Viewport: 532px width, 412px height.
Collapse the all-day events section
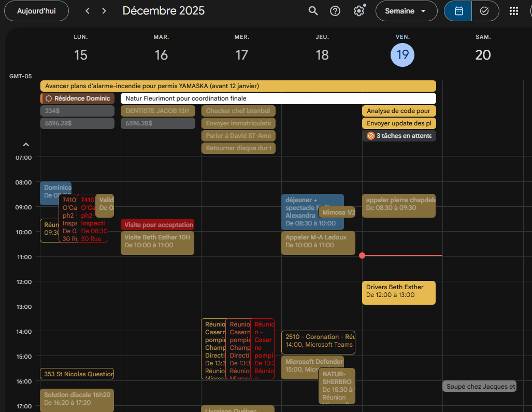(x=26, y=145)
